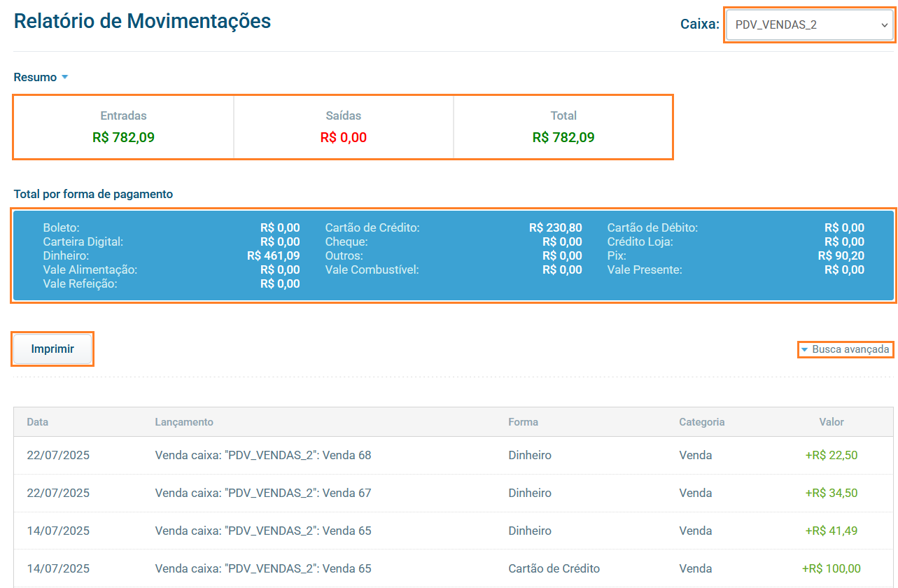The image size is (898, 588).
Task: Select the Entradas summary card
Action: click(x=123, y=127)
